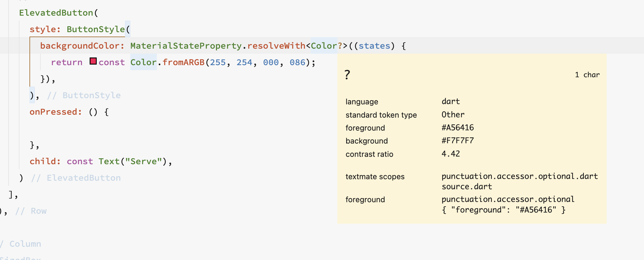Click the // Row closing label
Image resolution: width=644 pixels, height=260 pixels.
pos(31,211)
